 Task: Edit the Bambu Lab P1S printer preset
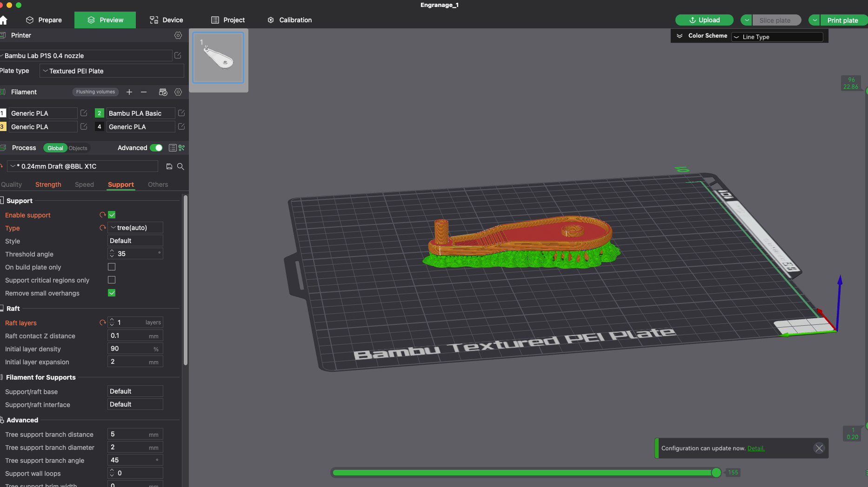point(178,55)
